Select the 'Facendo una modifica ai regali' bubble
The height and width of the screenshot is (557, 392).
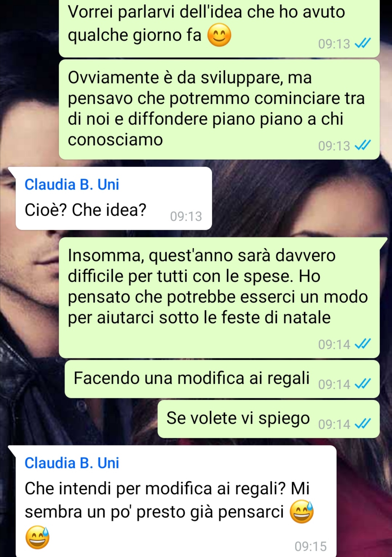tap(222, 379)
